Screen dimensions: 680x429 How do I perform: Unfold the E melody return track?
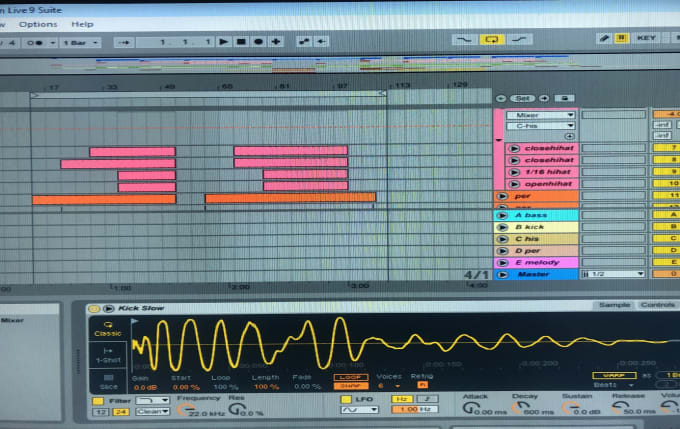(502, 263)
